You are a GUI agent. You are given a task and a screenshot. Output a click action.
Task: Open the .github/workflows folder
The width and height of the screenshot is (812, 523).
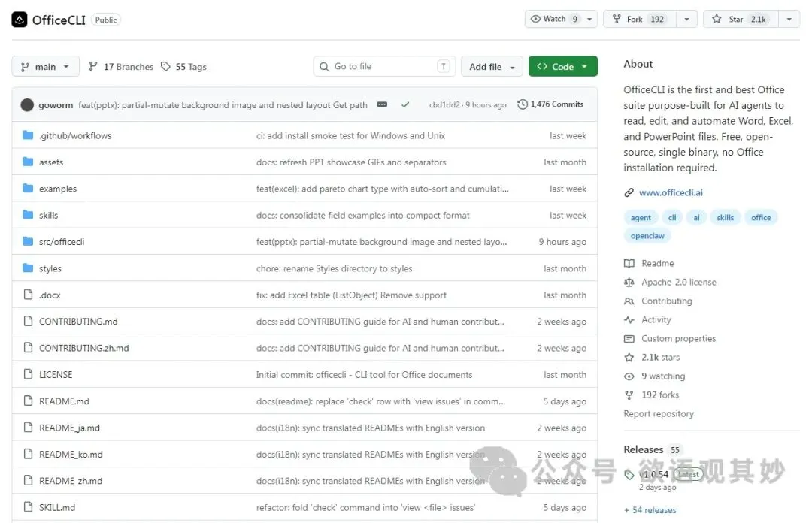pos(75,136)
